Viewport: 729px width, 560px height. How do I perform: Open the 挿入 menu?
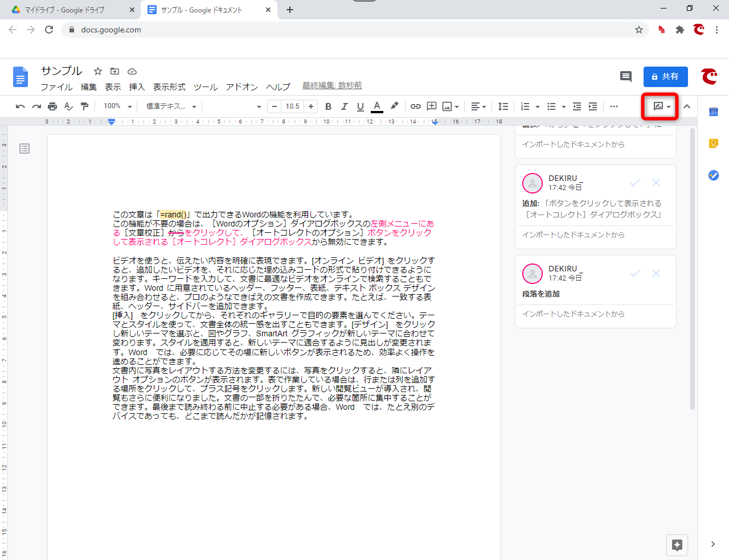pyautogui.click(x=137, y=87)
